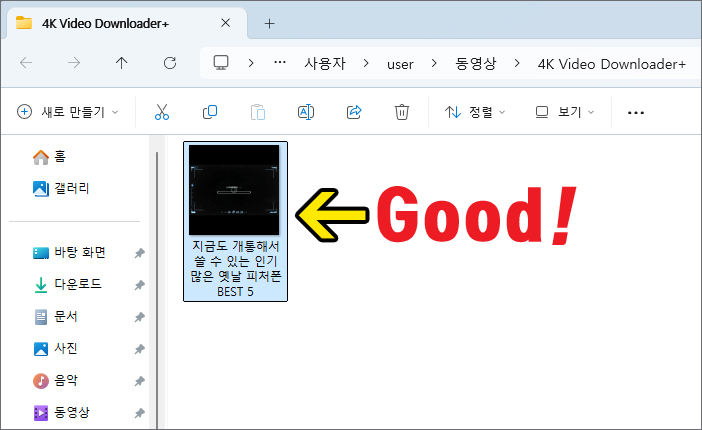Click the Share icon in toolbar
Image resolution: width=702 pixels, height=430 pixels.
pos(354,112)
